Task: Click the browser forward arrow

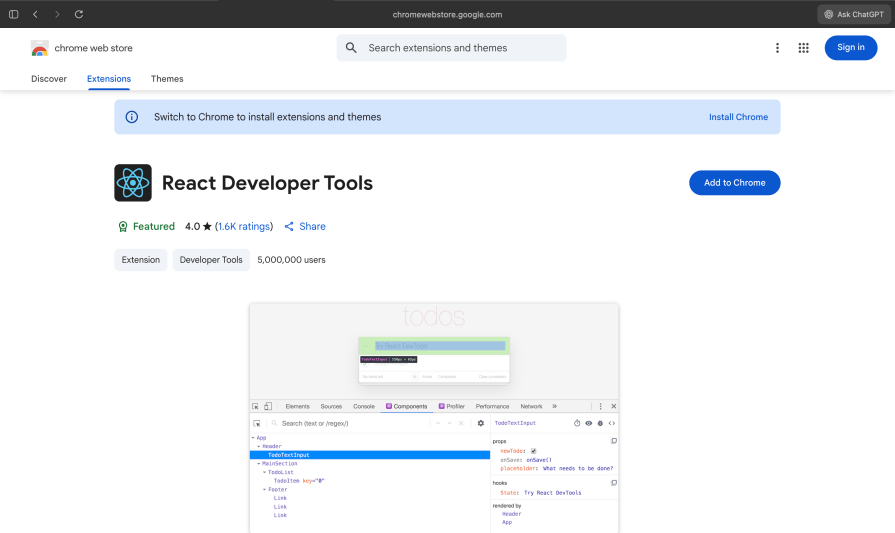Action: click(x=57, y=14)
